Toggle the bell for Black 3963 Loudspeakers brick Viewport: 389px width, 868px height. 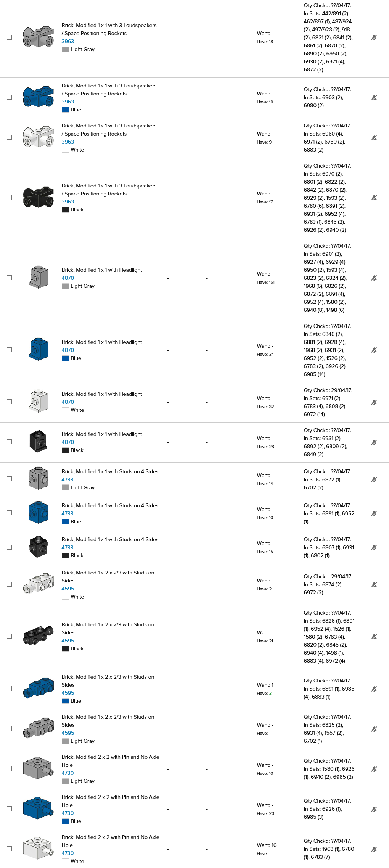coord(374,198)
